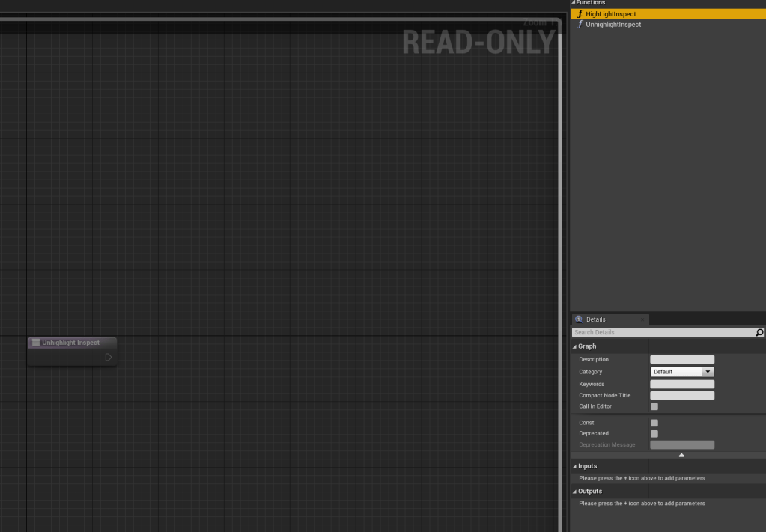The height and width of the screenshot is (532, 766).
Task: Click the UnhighlightInspect function f icon
Action: point(580,25)
